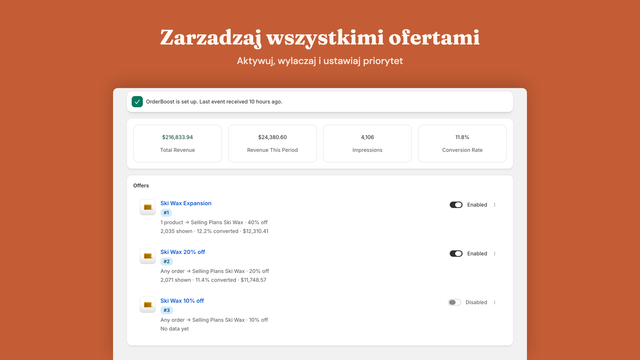Click the 'Zarzadzaj wszystkimi ofertami' headline
This screenshot has height=360, width=640.
click(320, 38)
